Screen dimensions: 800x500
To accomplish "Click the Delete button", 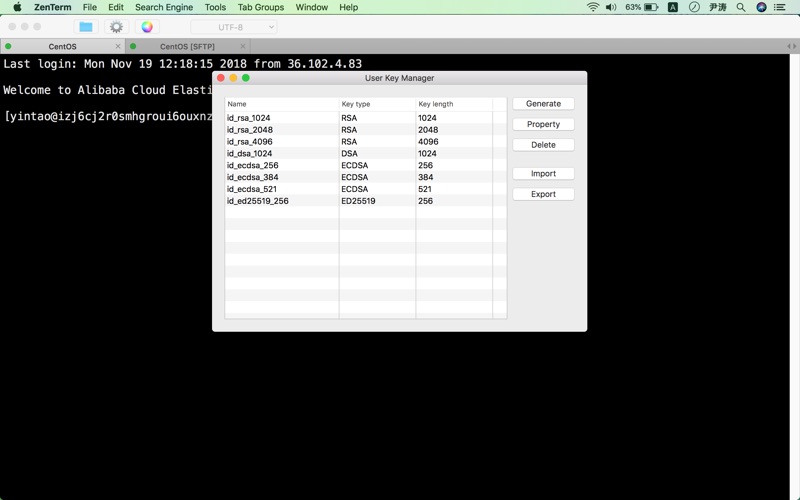I will click(x=543, y=145).
